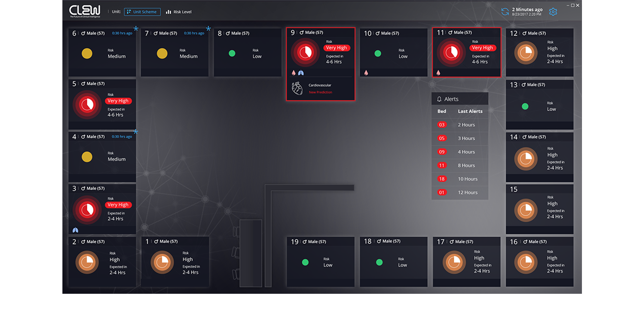Image resolution: width=644 pixels, height=329 pixels.
Task: Click the New Prediction link in bed 9
Action: pyautogui.click(x=320, y=92)
